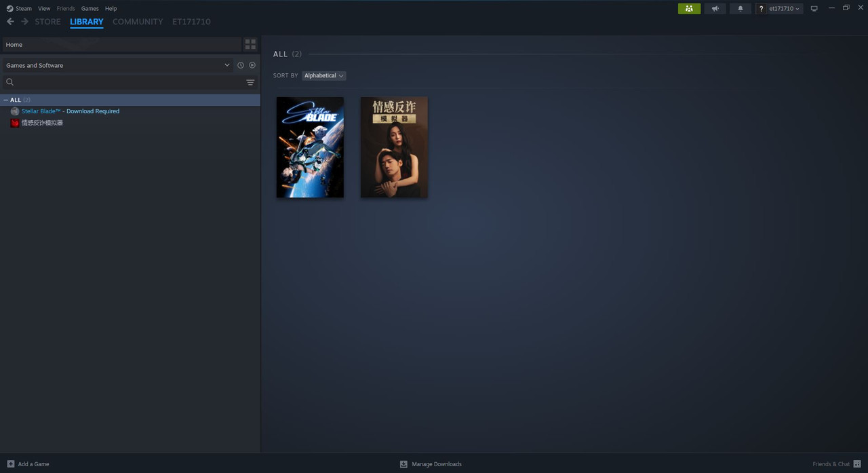Click the Add a Game plus icon
868x473 pixels.
pos(10,464)
